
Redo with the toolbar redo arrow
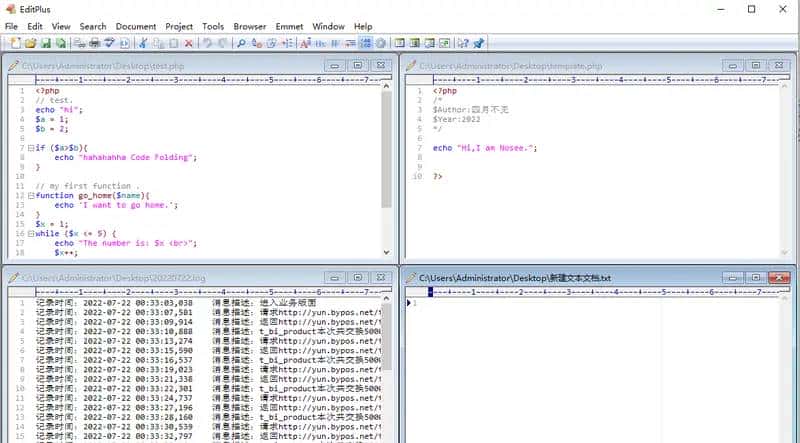tap(222, 43)
